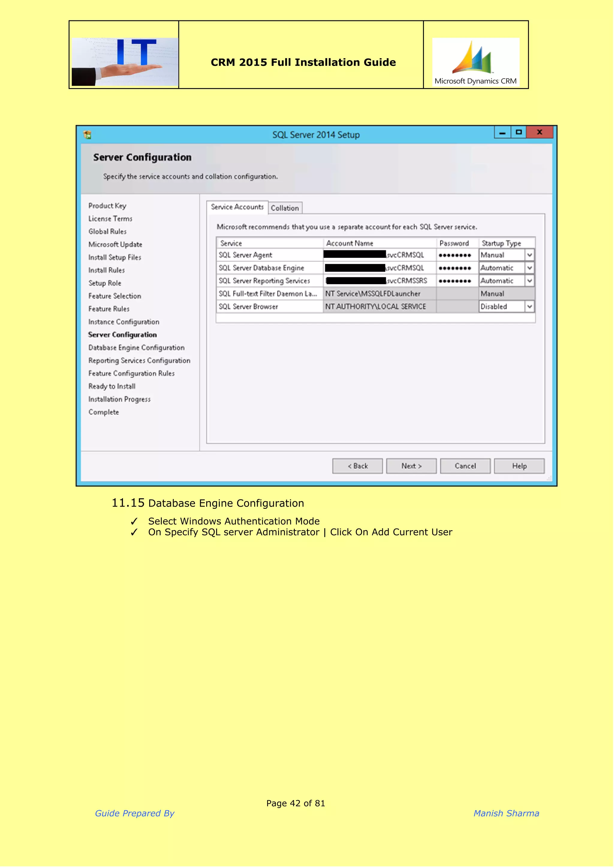Viewport: 614px width, 868px height.
Task: Click SQL Server Reporting Services account name field
Action: pyautogui.click(x=380, y=281)
